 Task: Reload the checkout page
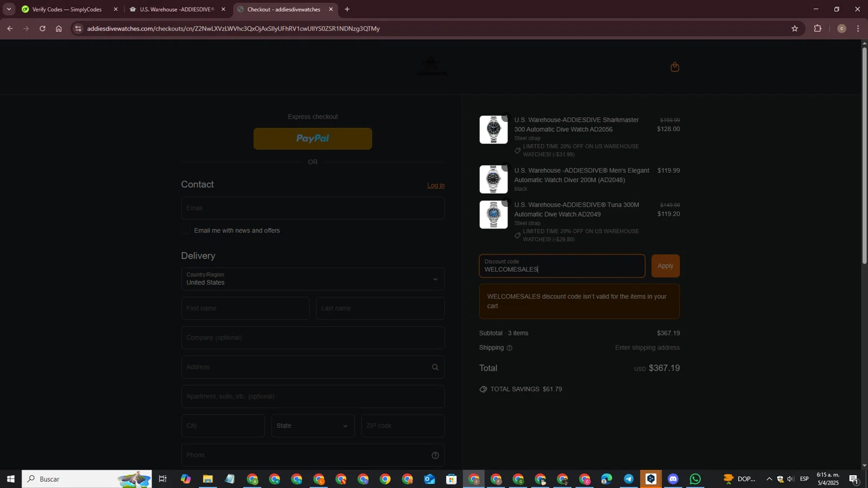(42, 28)
